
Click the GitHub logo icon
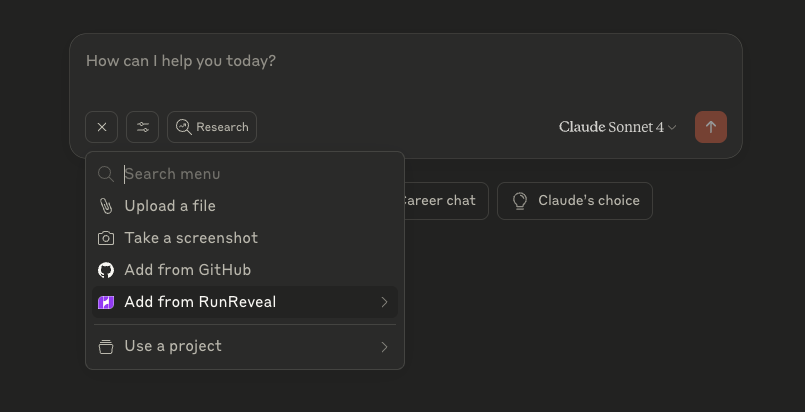(x=106, y=270)
